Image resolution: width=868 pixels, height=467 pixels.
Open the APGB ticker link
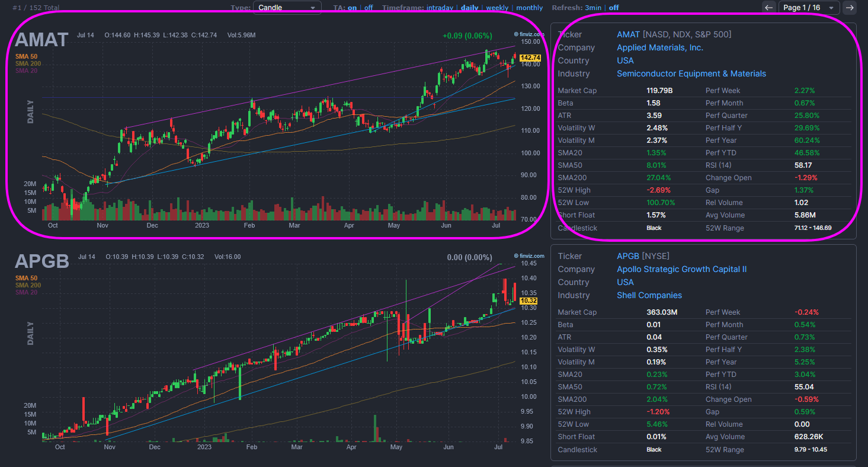click(x=628, y=256)
